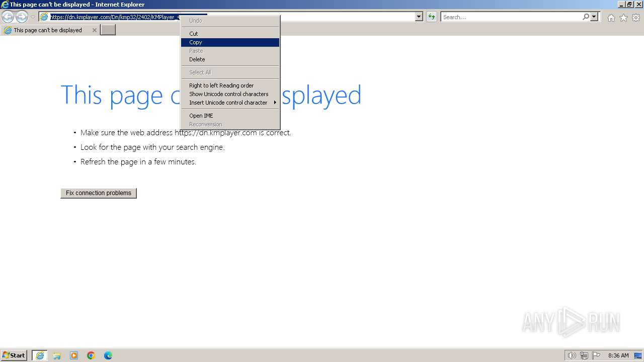The width and height of the screenshot is (644, 362).
Task: Choose Open IME from context menu
Action: tap(230, 116)
